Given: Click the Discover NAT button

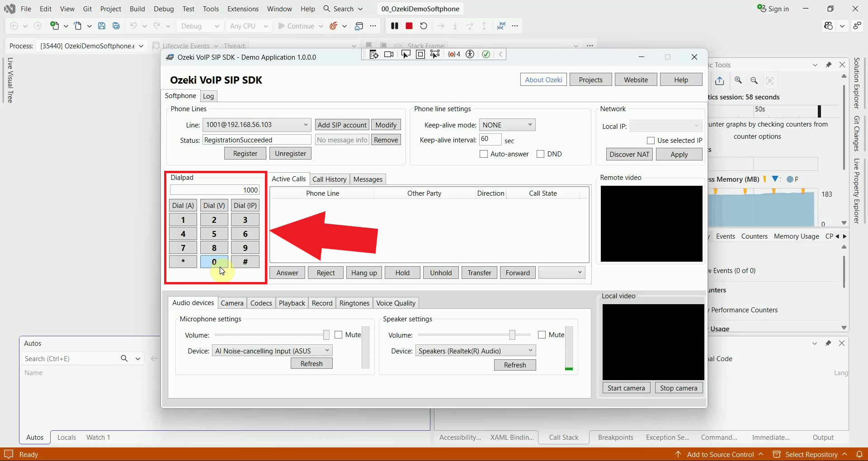Looking at the screenshot, I should pos(629,154).
